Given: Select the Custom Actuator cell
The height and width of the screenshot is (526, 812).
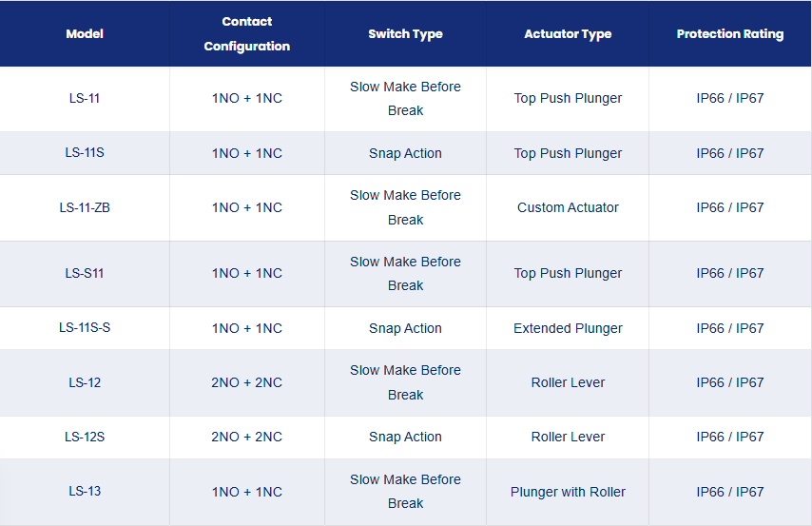Looking at the screenshot, I should (568, 207).
